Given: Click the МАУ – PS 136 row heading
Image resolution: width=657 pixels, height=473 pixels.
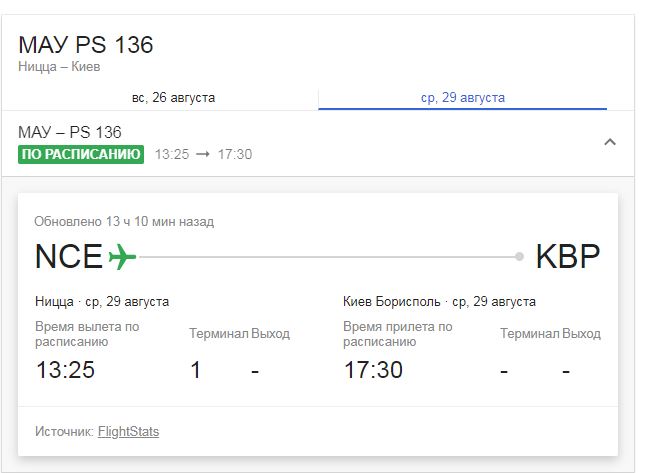Looking at the screenshot, I should (70, 132).
